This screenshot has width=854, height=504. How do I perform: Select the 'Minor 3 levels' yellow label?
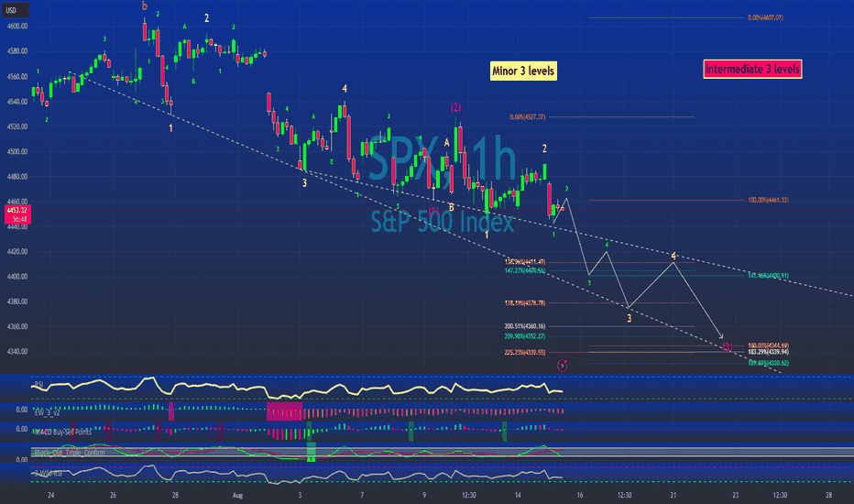point(523,71)
